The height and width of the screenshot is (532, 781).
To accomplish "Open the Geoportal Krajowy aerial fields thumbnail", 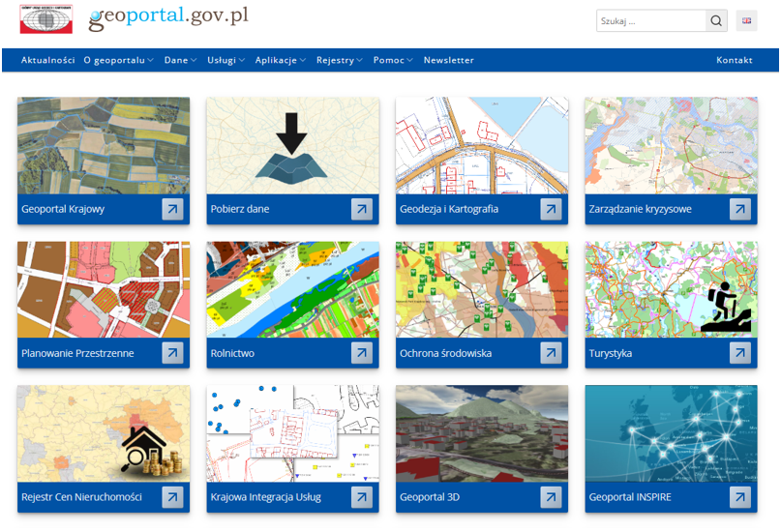I will pos(104,145).
